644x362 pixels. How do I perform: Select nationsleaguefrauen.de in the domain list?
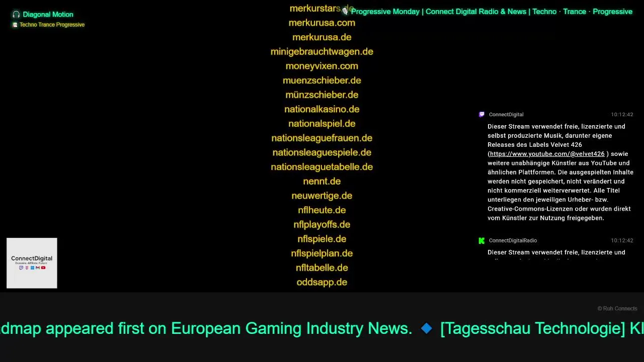click(322, 138)
